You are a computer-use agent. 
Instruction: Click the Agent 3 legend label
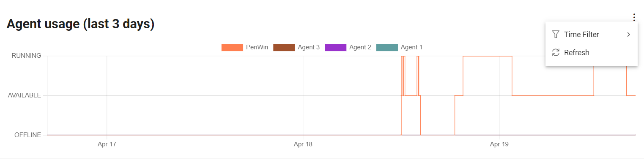[x=309, y=48]
